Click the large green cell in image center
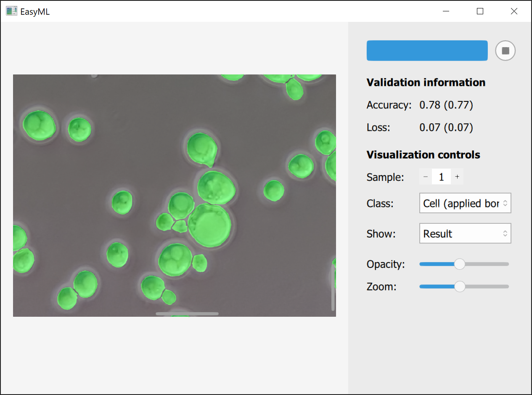Viewport: 532px width, 395px height. coord(209,225)
